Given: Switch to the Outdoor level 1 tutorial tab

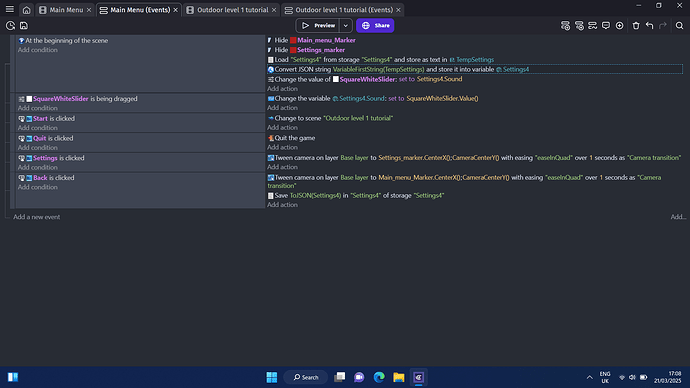Looking at the screenshot, I should pyautogui.click(x=231, y=10).
